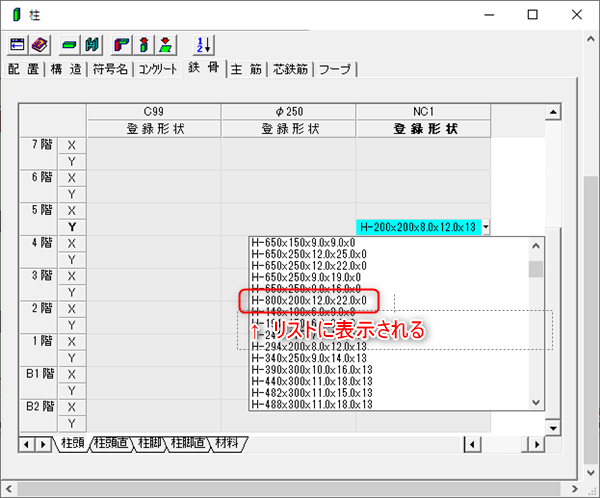Click the teal H-steel column icon
This screenshot has height=498, width=600.
[92, 45]
